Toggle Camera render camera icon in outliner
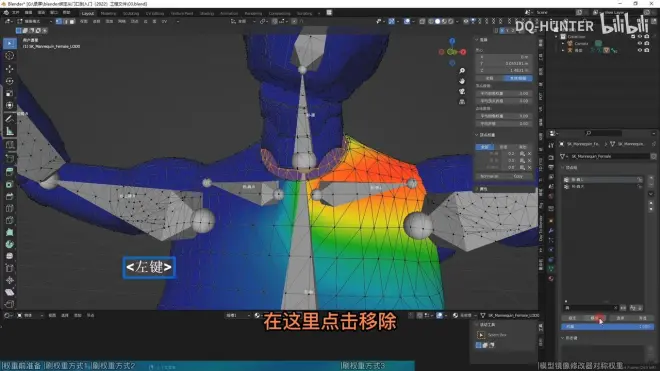The image size is (660, 371). pyautogui.click(x=647, y=43)
